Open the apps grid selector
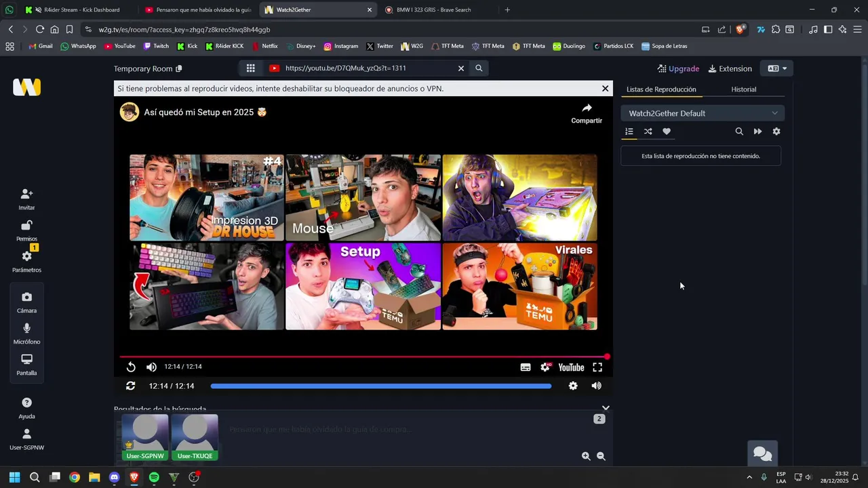 click(x=250, y=68)
